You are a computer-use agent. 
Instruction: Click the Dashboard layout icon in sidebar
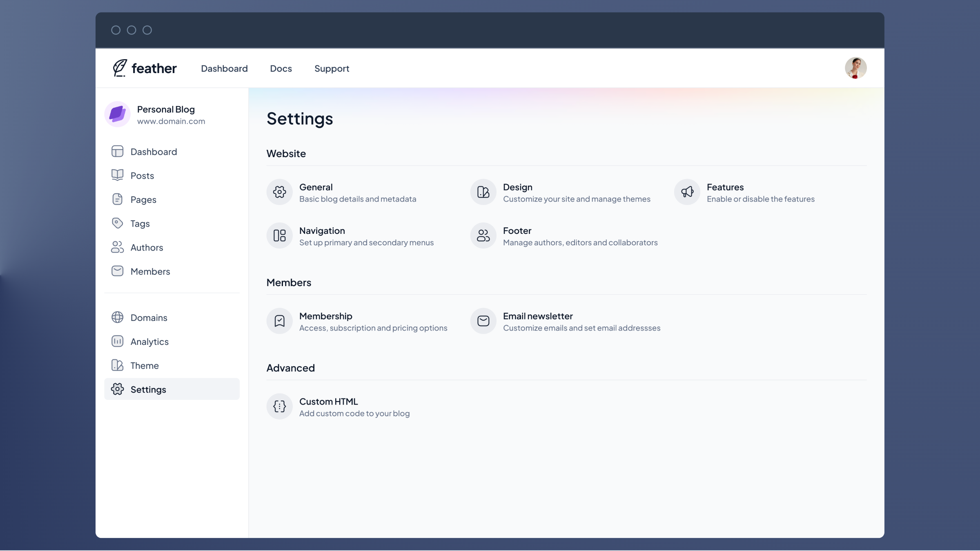tap(117, 151)
